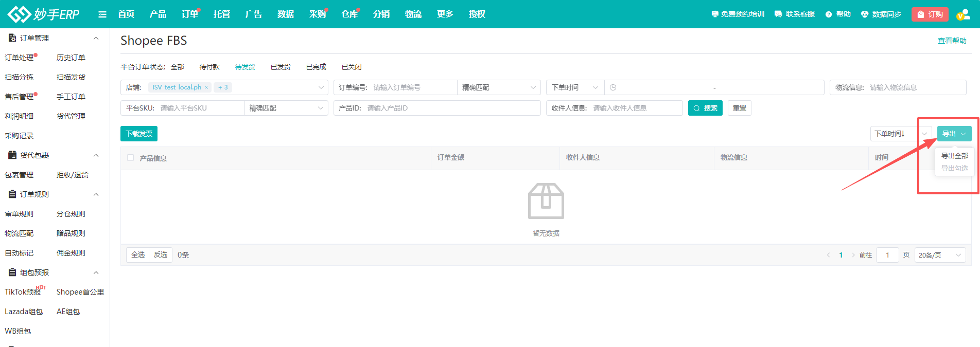Open the 查看帮助 link
The width and height of the screenshot is (980, 347).
tap(952, 41)
